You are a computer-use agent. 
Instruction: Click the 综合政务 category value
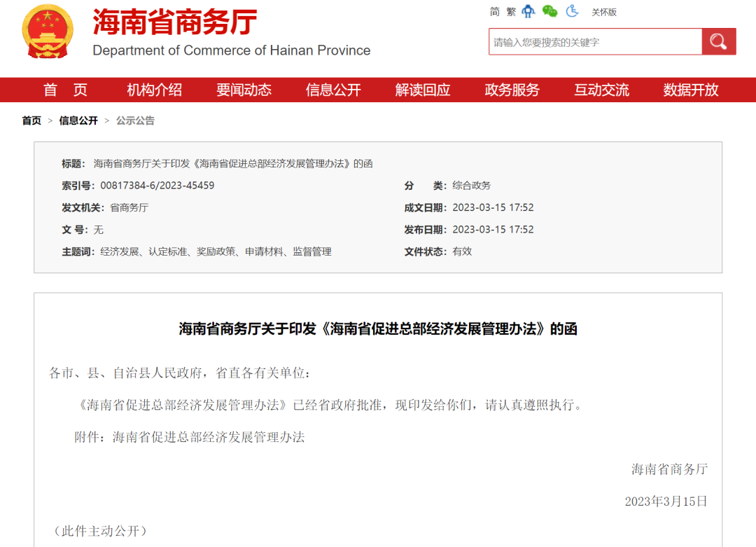pyautogui.click(x=472, y=186)
